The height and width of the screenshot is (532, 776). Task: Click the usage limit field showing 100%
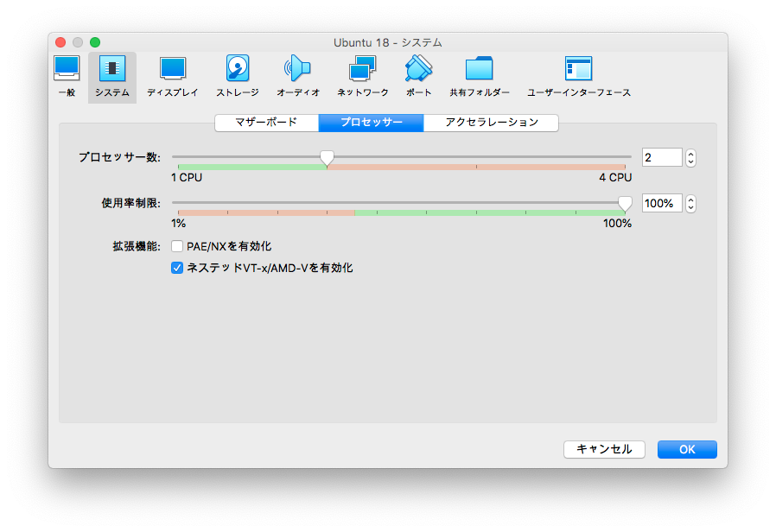662,203
